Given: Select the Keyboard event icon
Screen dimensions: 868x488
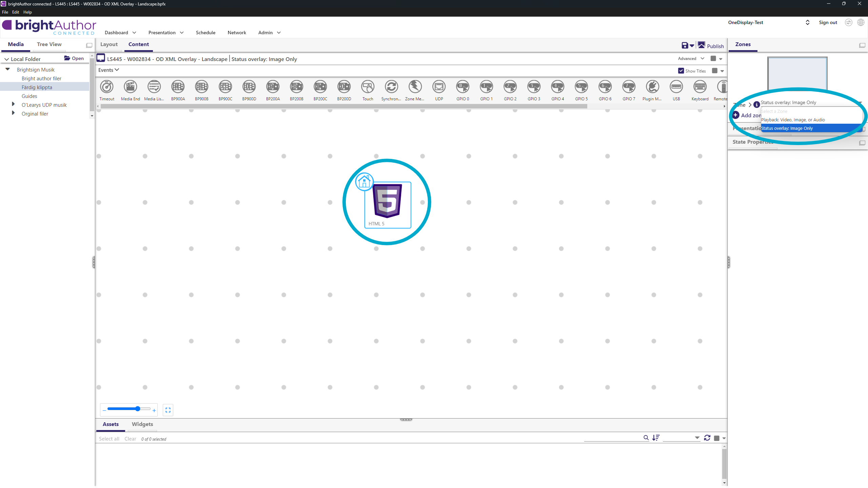Looking at the screenshot, I should click(x=700, y=87).
